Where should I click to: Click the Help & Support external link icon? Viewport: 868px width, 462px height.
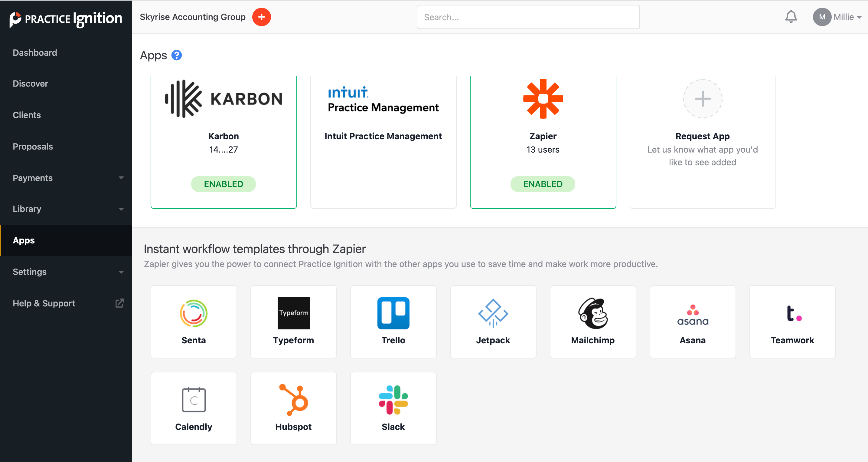(x=120, y=303)
